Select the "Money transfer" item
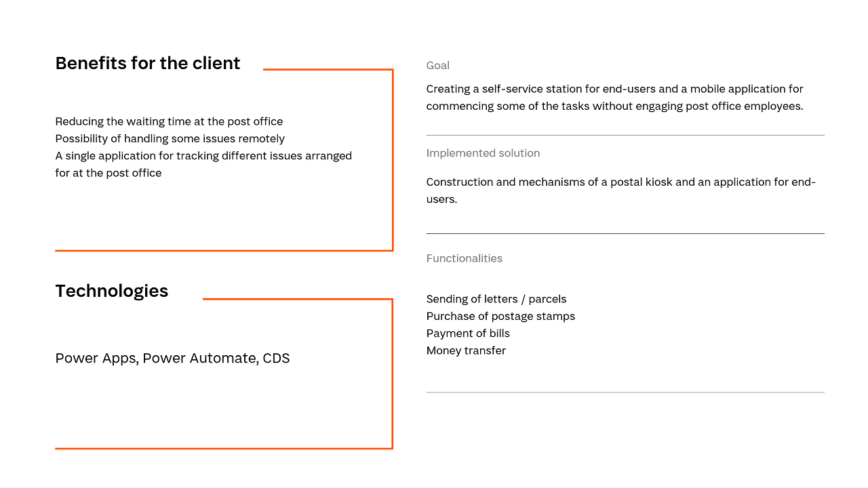This screenshot has width=868, height=488. click(466, 350)
